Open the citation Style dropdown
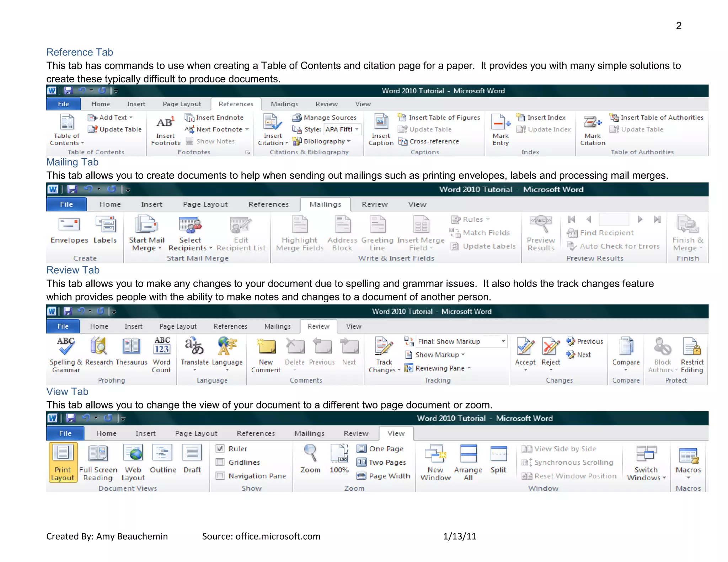This screenshot has height=562, width=728. coord(357,129)
